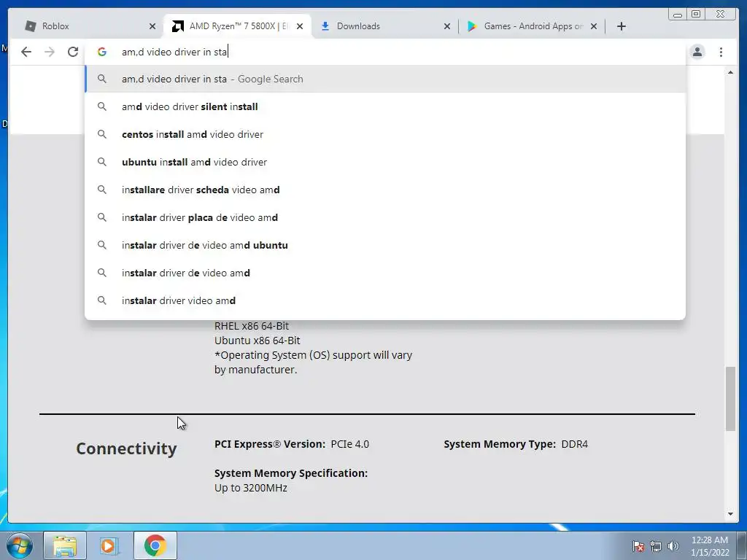
Task: Reload the current page
Action: [x=73, y=52]
